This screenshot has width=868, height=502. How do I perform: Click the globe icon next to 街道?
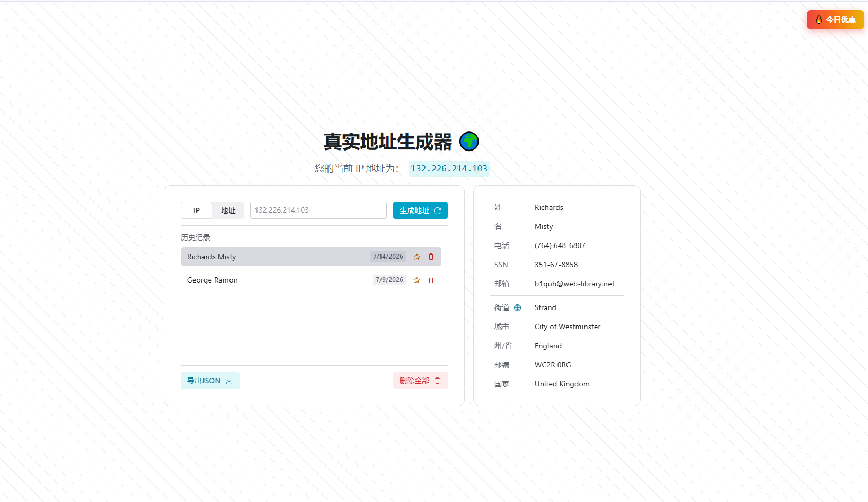point(517,307)
